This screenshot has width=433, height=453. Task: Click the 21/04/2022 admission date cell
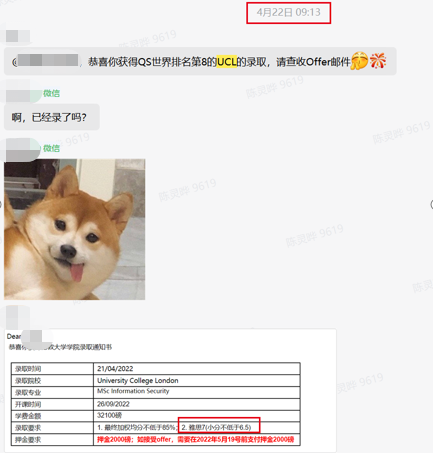pos(197,369)
